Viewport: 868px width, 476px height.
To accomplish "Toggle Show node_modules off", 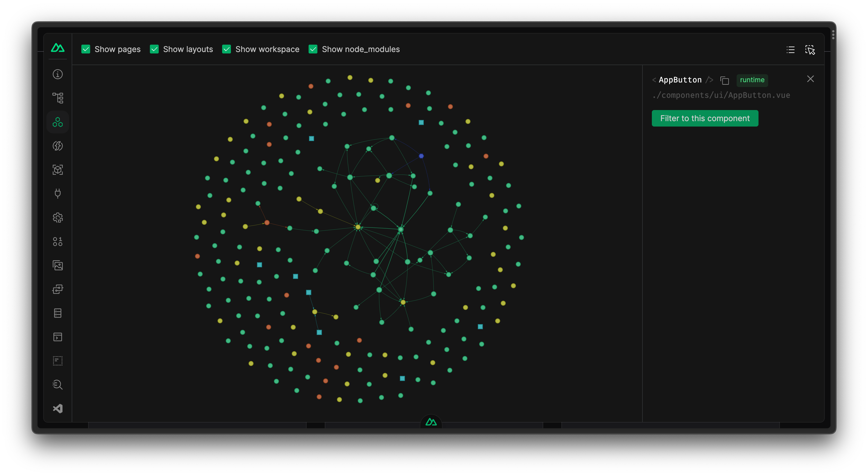I will click(313, 49).
